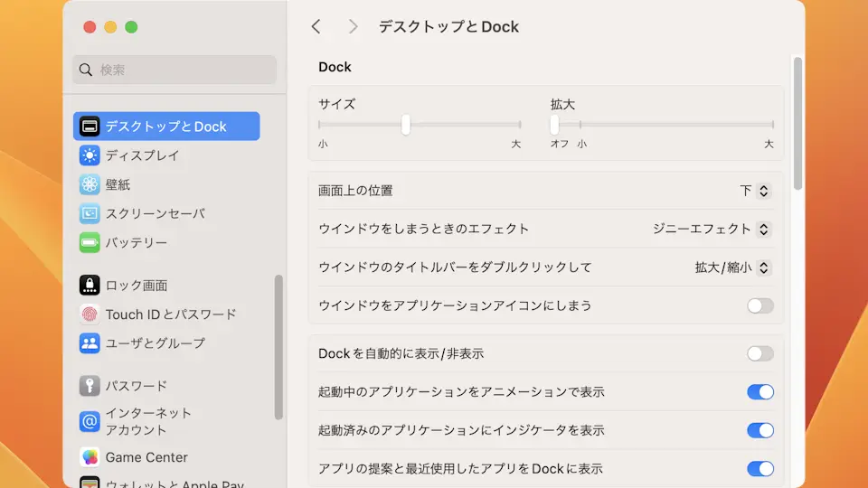The image size is (868, 488).
Task: Open the 拡大/縮小 title bar dropdown
Action: pos(732,267)
